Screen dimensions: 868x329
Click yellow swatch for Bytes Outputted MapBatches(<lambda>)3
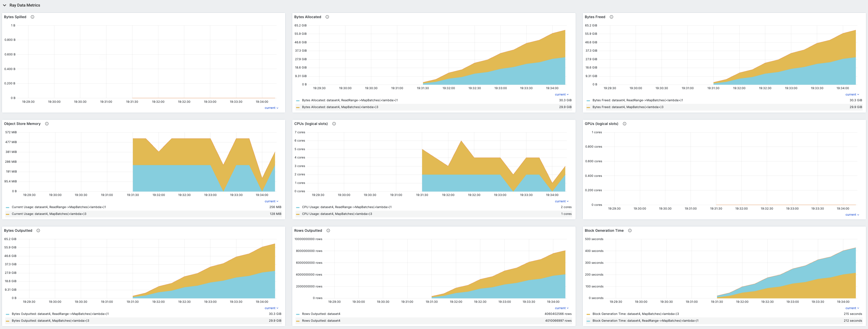[x=7, y=321]
